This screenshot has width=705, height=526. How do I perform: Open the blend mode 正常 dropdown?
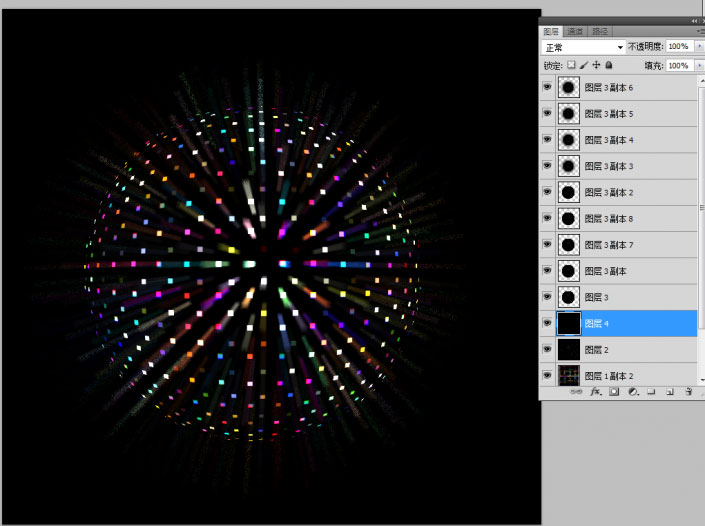(x=620, y=47)
